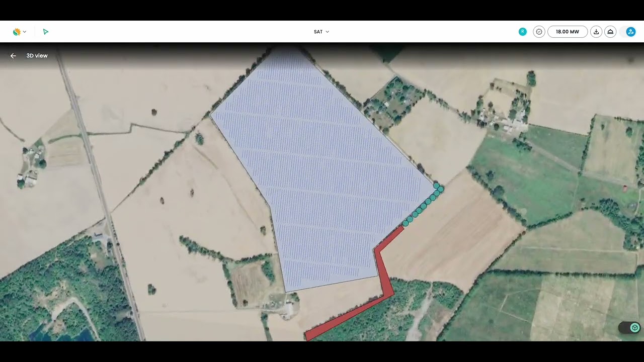
Task: Click the 3D view label
Action: [x=37, y=56]
